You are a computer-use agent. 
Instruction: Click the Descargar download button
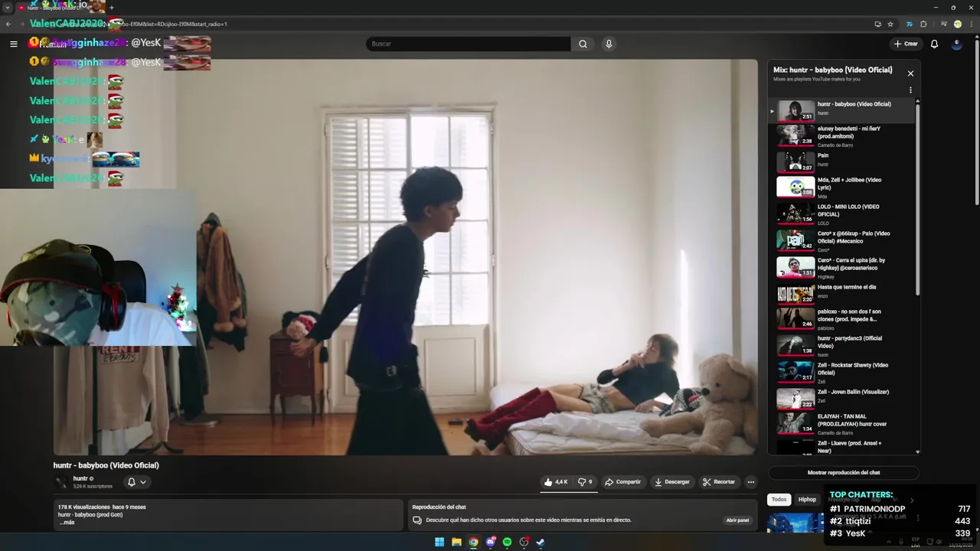(x=672, y=482)
